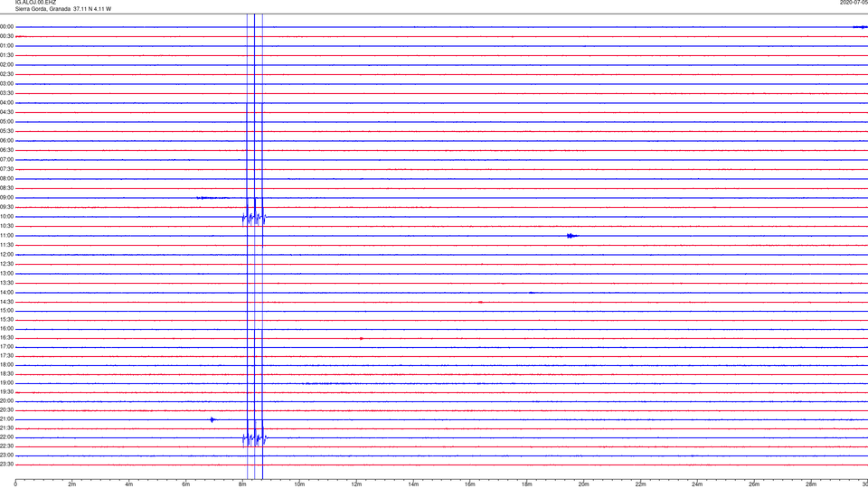The height and width of the screenshot is (488, 868).
Task: Click the 06:00 time label
Action: coord(6,141)
